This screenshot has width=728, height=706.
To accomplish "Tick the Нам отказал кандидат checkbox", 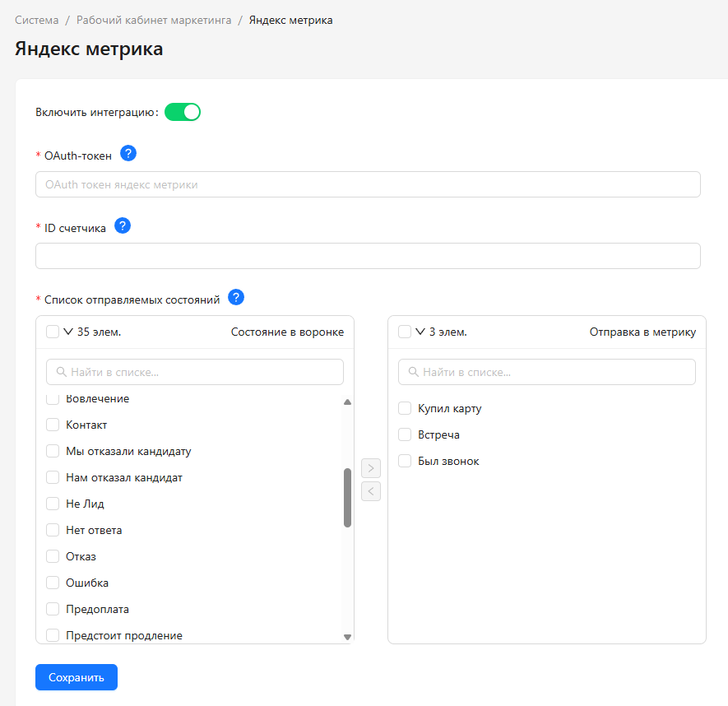I will (53, 477).
